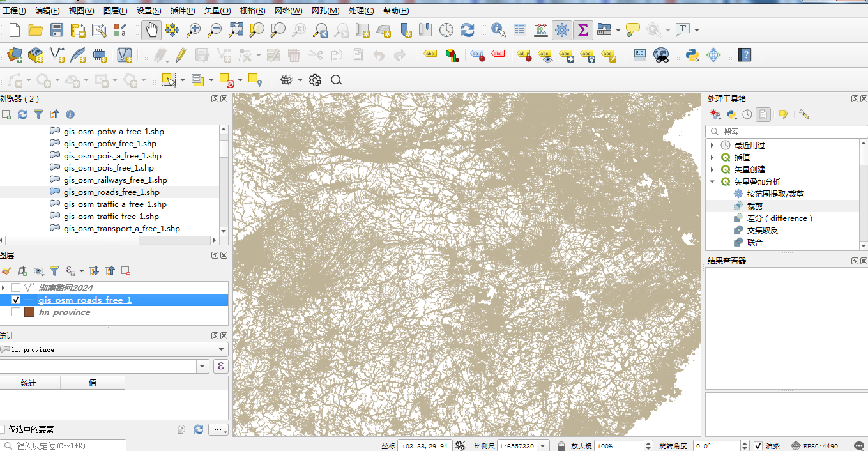
Task: Open the Python console icon
Action: point(692,55)
